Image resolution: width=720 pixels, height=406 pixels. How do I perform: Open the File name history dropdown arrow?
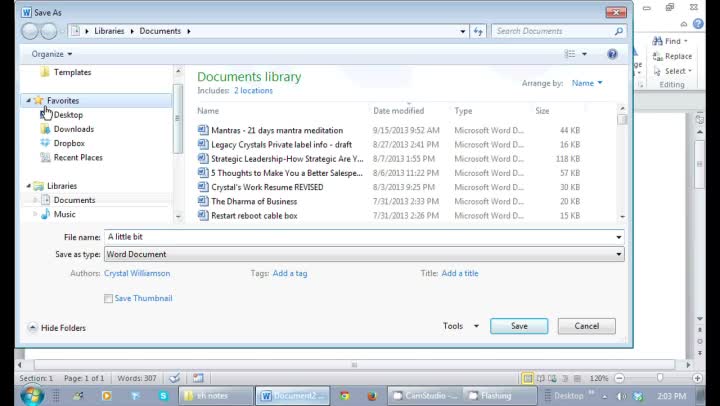(x=619, y=237)
